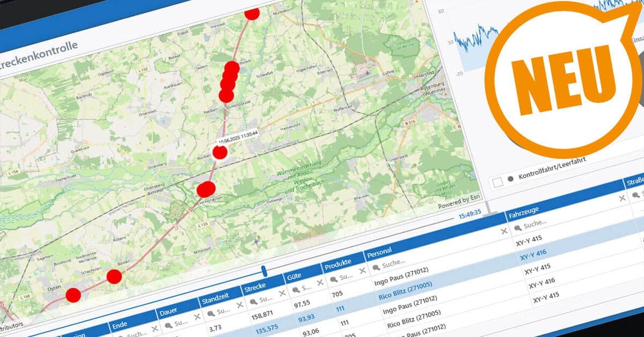
Task: Select the red marker with timestamp 11:35:44
Action: [219, 152]
